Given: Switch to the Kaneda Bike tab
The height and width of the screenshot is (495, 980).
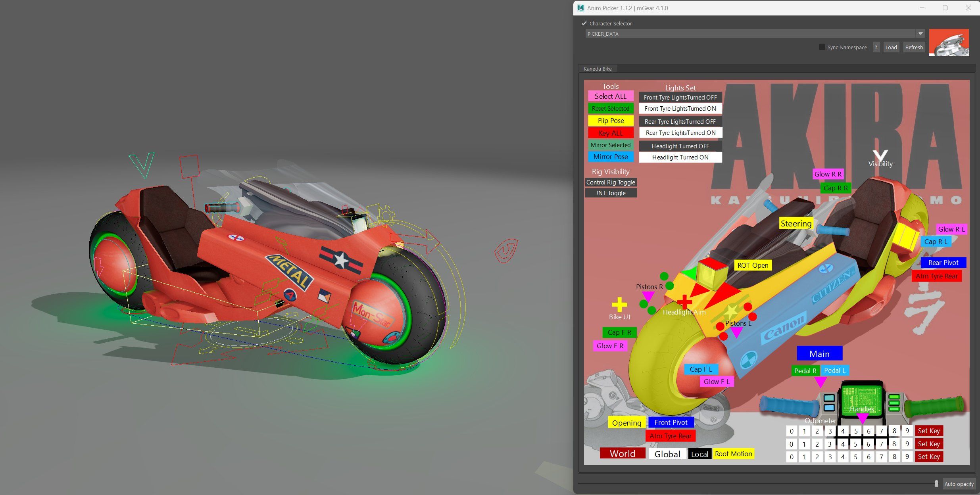Looking at the screenshot, I should tap(597, 69).
